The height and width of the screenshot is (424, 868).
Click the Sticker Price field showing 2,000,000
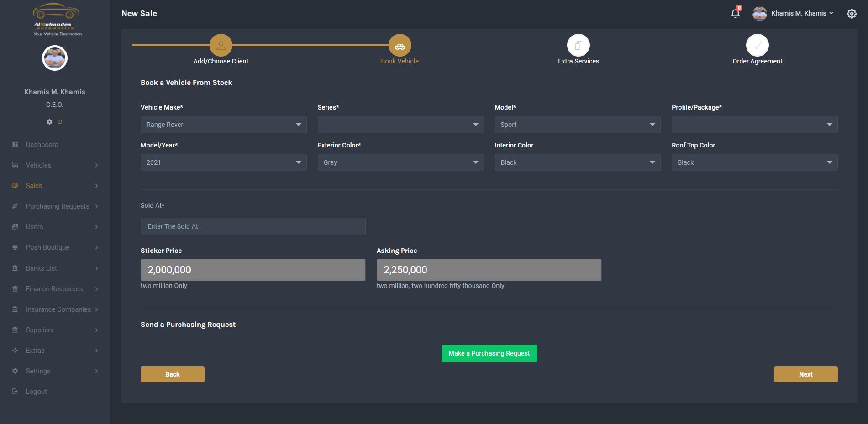253,270
